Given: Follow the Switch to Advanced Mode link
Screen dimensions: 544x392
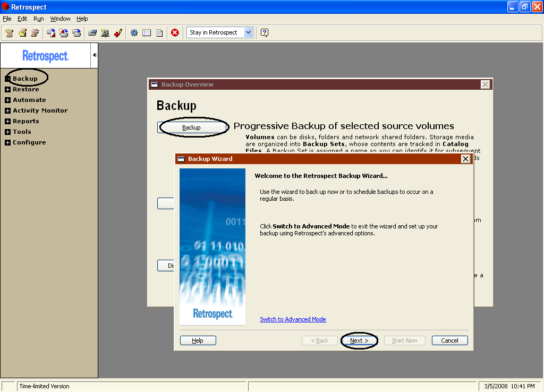Looking at the screenshot, I should 293,319.
